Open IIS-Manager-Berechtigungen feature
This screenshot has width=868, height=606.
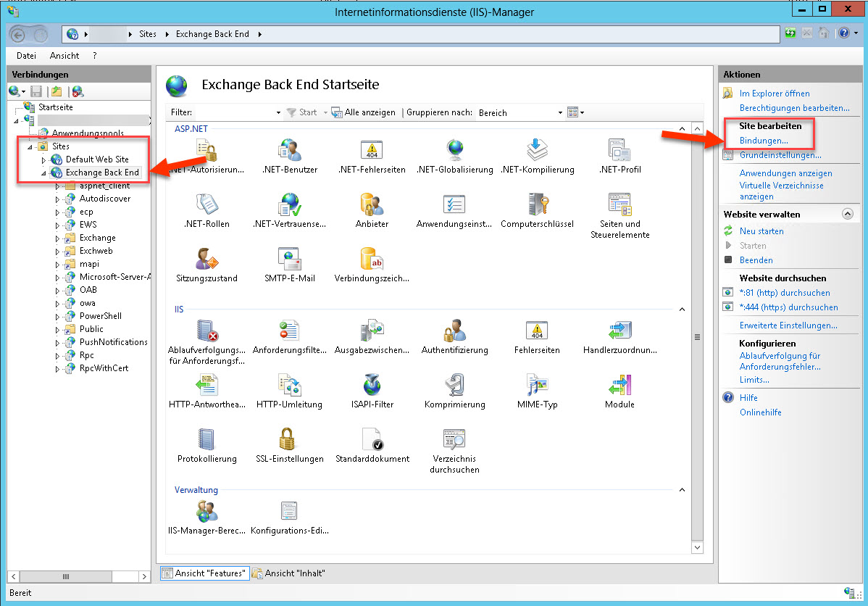[x=206, y=518]
